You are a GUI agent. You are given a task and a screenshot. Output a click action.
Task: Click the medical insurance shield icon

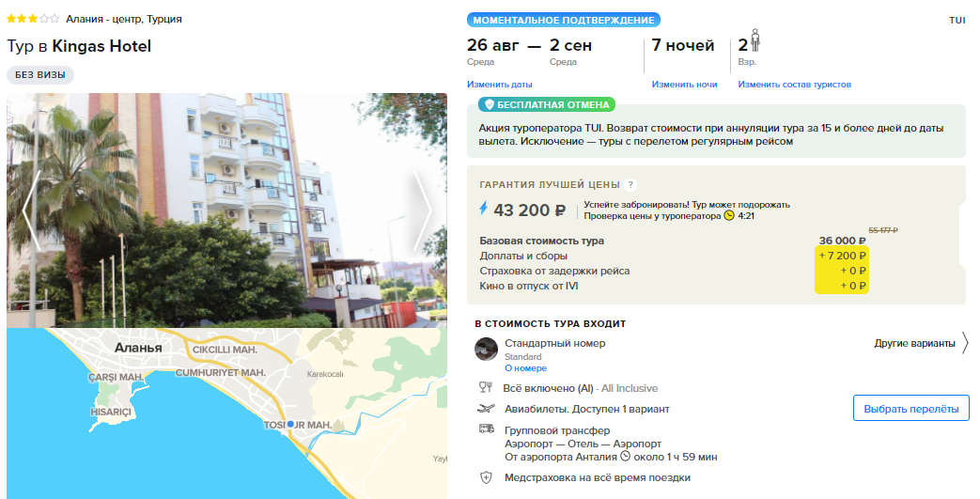coord(486,477)
